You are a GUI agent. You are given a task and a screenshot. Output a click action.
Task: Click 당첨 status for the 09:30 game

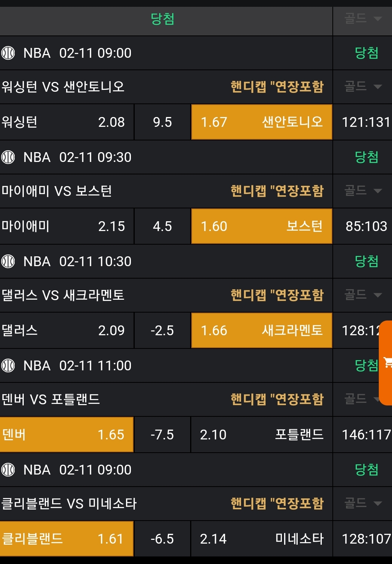point(366,157)
